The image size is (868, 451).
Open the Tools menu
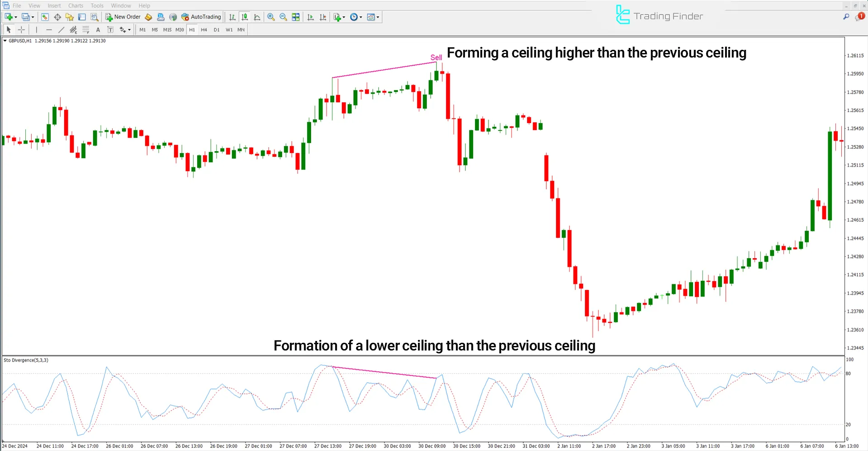pos(96,5)
